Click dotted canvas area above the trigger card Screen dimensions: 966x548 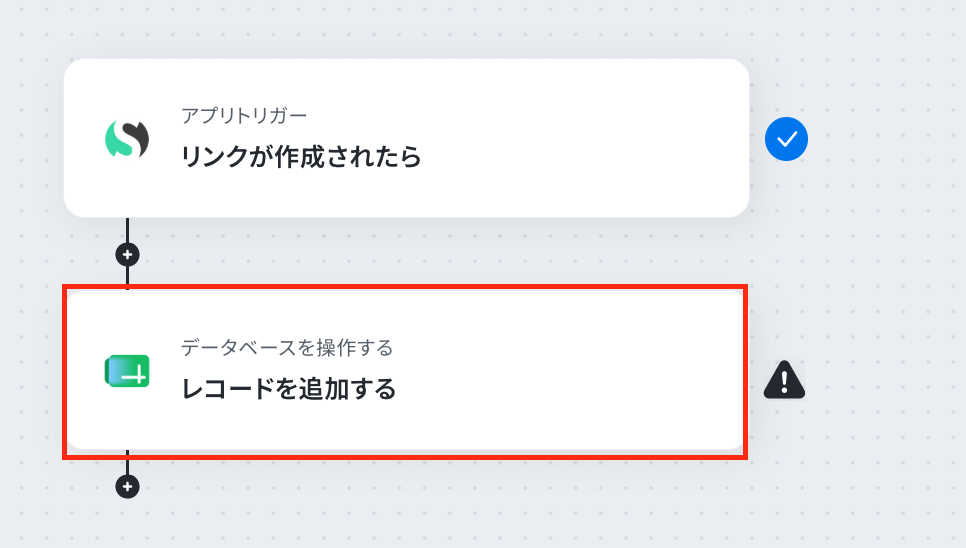click(407, 28)
